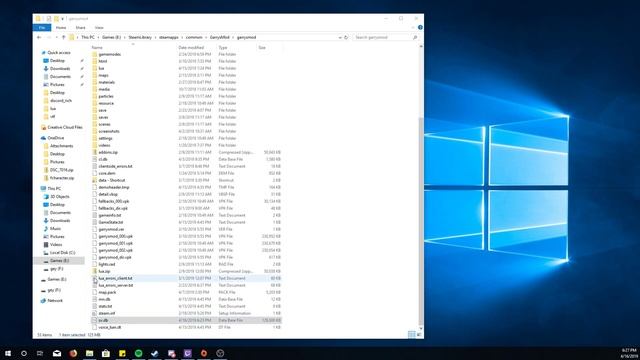Select lua_errors_server.txt file
Viewport: 640px width, 360px height.
pyautogui.click(x=116, y=285)
